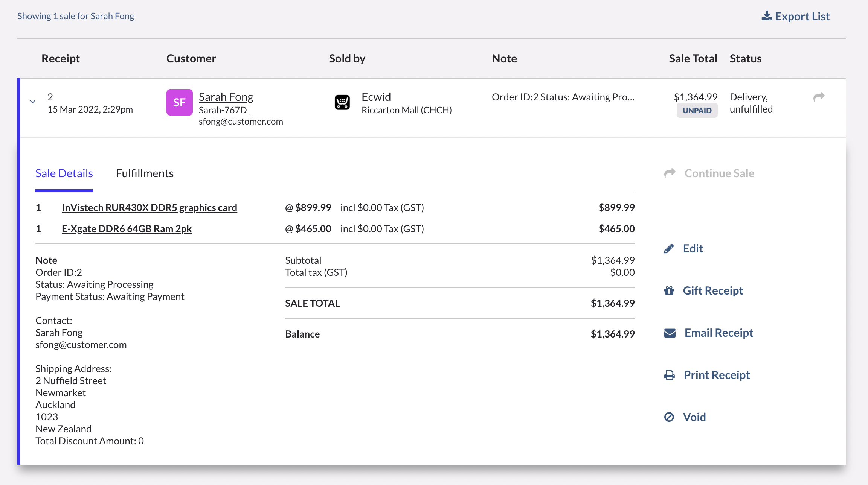
Task: Click the Email Receipt envelope icon
Action: 669,332
